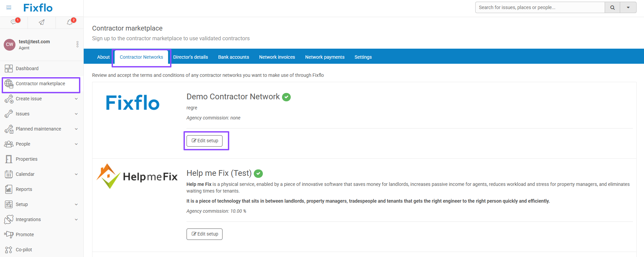Select the Contractor Networks tab
Image resolution: width=644 pixels, height=257 pixels.
pyautogui.click(x=141, y=57)
